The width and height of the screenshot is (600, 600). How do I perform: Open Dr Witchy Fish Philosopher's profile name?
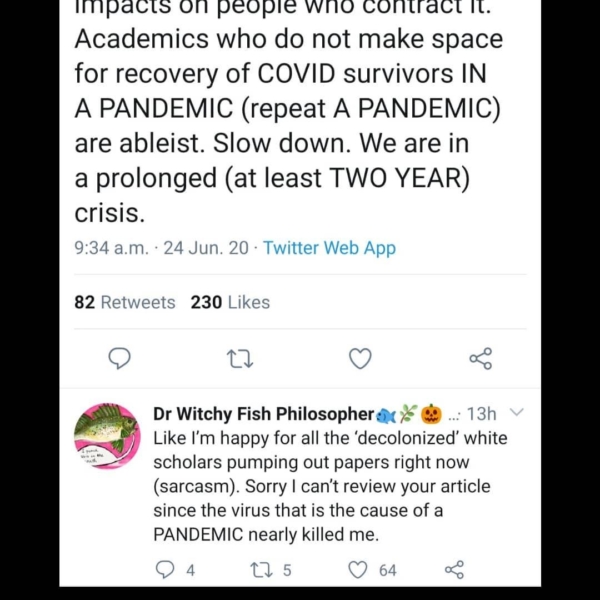point(264,413)
